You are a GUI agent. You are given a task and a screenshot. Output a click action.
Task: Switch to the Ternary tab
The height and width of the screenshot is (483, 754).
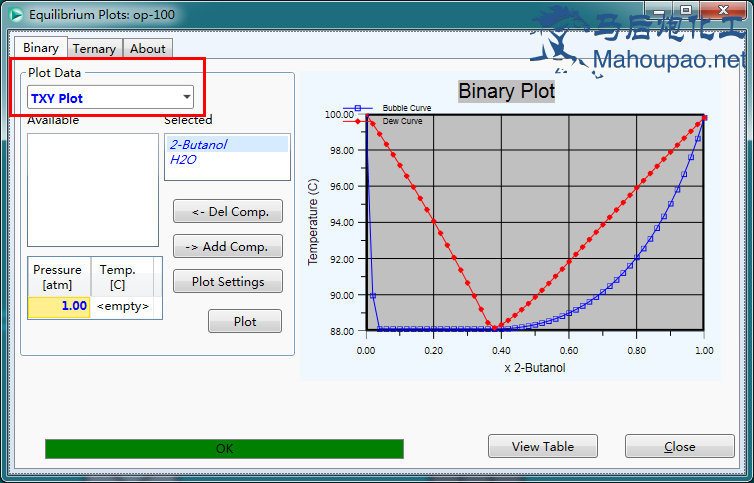click(95, 48)
